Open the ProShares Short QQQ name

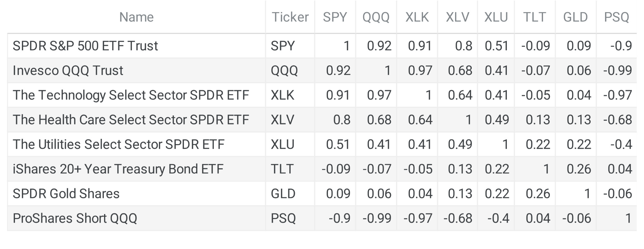click(x=75, y=218)
